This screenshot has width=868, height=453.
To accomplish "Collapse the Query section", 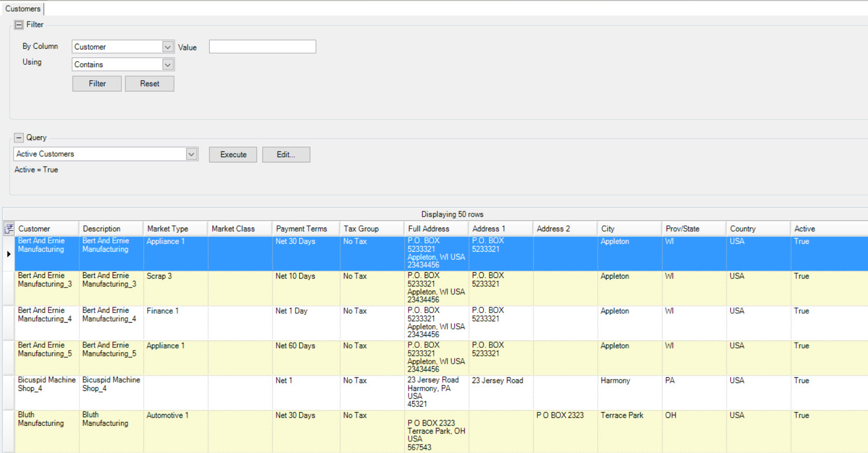I will tap(19, 138).
